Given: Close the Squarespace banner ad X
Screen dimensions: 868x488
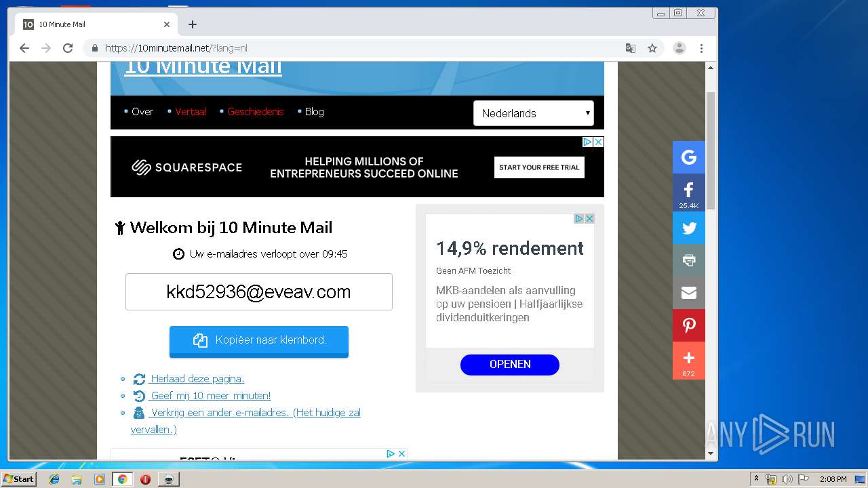Looking at the screenshot, I should [598, 142].
